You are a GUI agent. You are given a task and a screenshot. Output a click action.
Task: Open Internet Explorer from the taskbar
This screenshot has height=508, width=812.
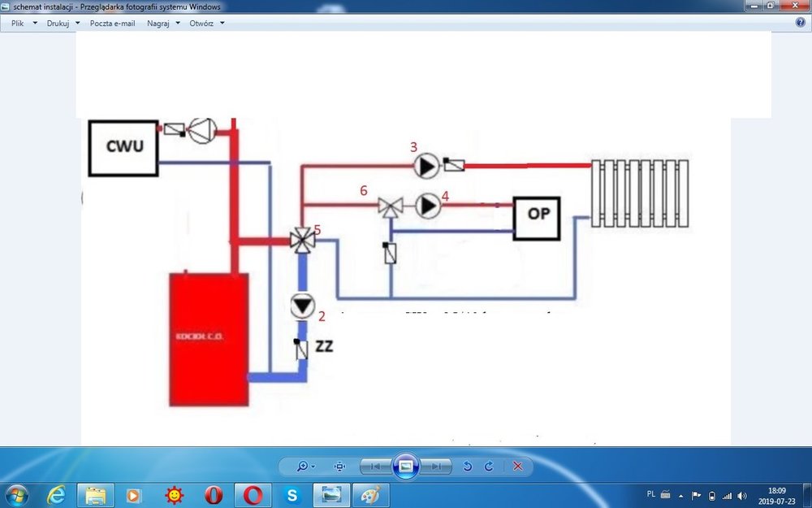coord(56,494)
